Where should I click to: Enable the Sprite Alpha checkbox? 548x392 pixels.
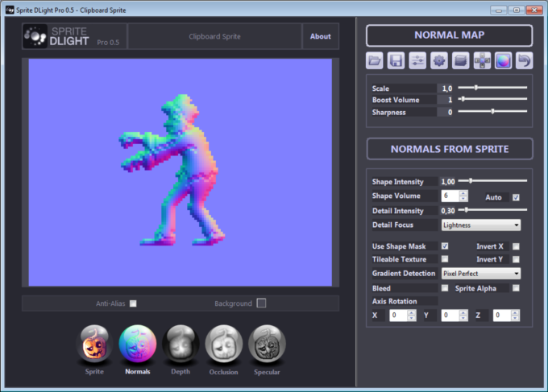516,288
